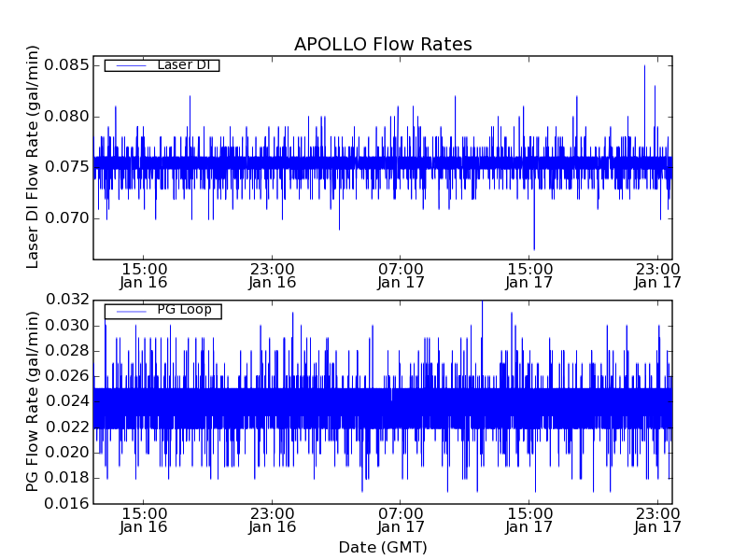The image size is (747, 560).
Task: Click the 'Laser DI' legend entry
Action: click(x=162, y=64)
